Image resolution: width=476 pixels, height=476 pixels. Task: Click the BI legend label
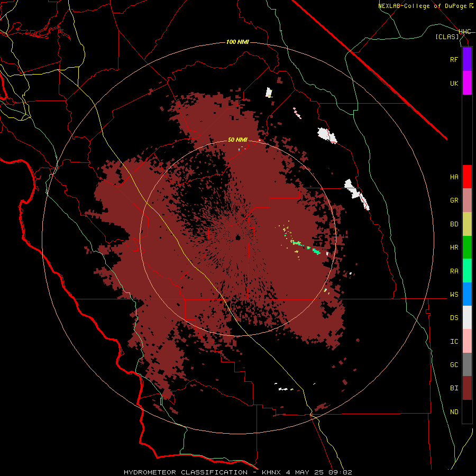click(x=454, y=388)
